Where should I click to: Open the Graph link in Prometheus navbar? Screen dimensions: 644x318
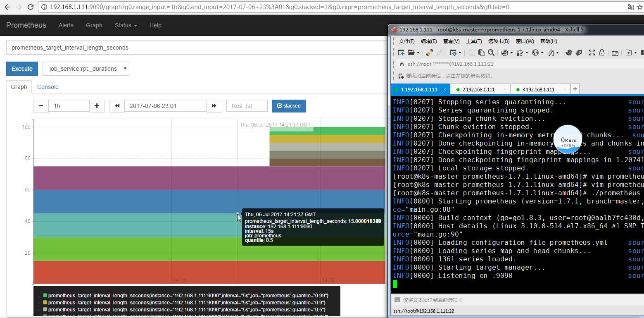(x=94, y=25)
